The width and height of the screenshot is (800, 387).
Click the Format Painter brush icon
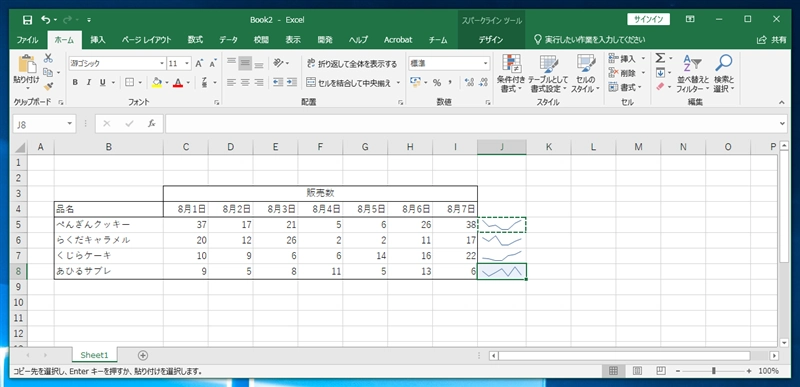click(x=48, y=87)
